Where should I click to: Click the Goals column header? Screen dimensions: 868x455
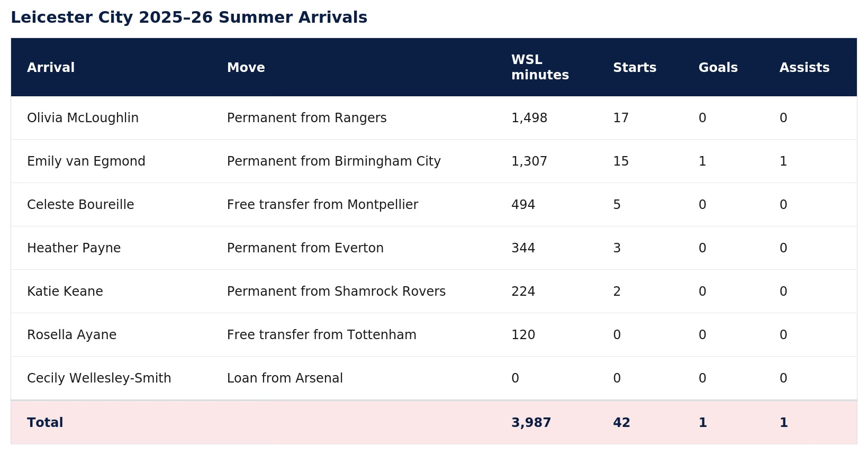[x=718, y=68]
